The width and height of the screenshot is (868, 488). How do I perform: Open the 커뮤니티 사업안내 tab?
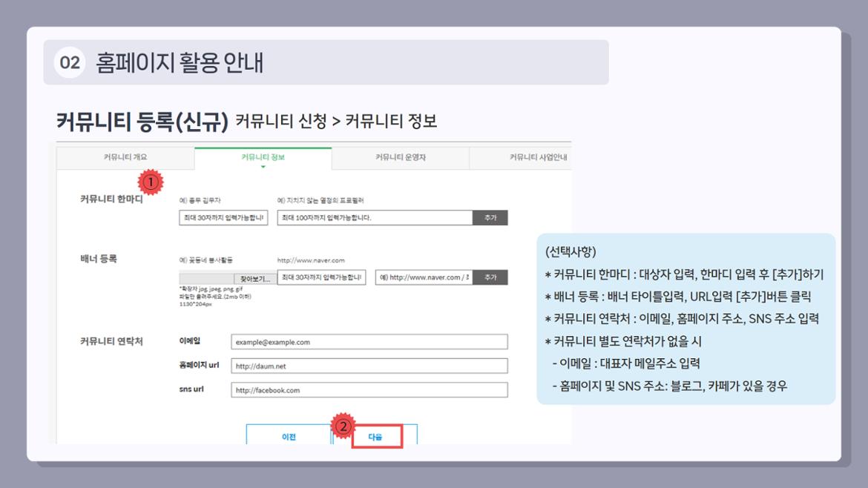(539, 158)
